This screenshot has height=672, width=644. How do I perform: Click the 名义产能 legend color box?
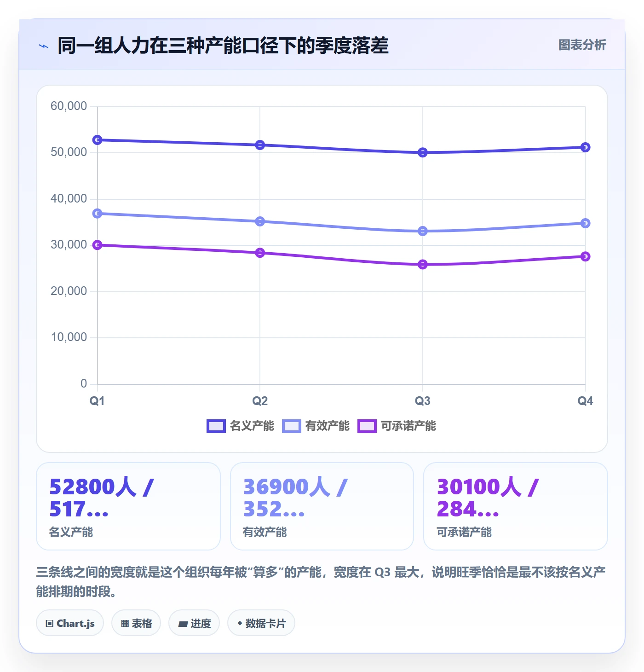(x=216, y=426)
